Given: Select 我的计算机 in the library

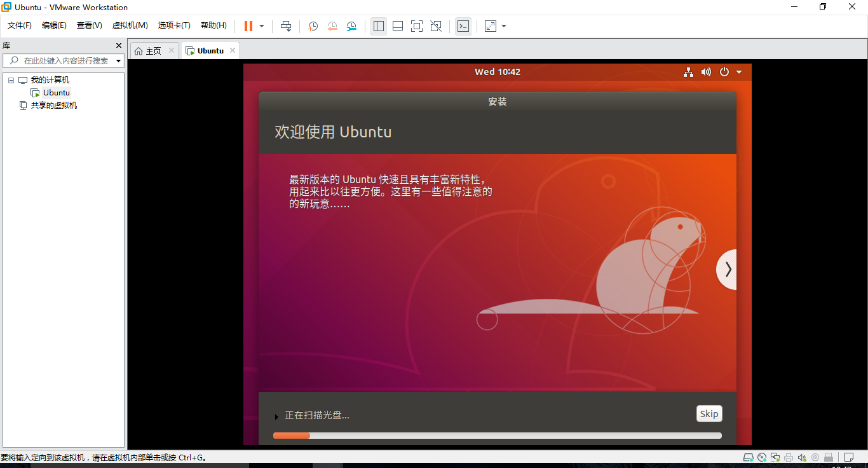Looking at the screenshot, I should coord(50,80).
